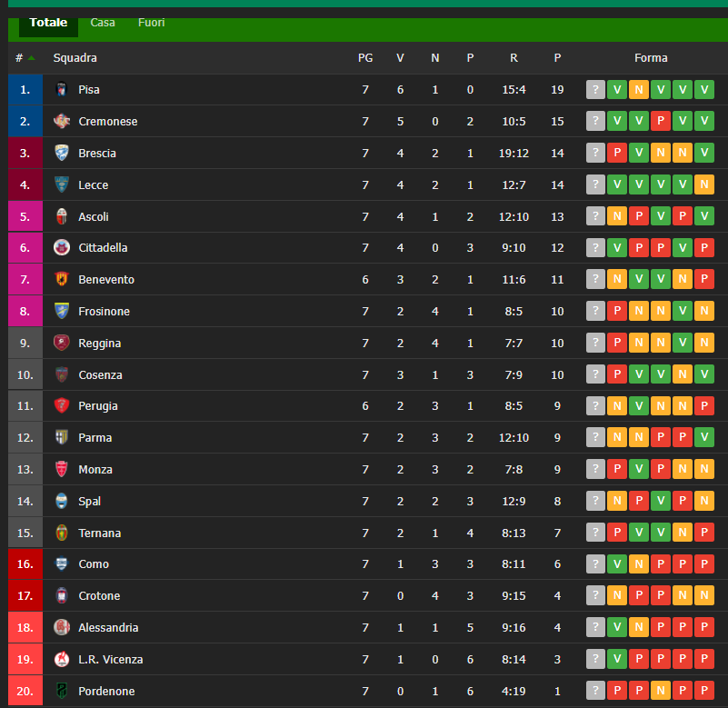This screenshot has height=708, width=728.
Task: Click the Spal club crest
Action: [61, 501]
